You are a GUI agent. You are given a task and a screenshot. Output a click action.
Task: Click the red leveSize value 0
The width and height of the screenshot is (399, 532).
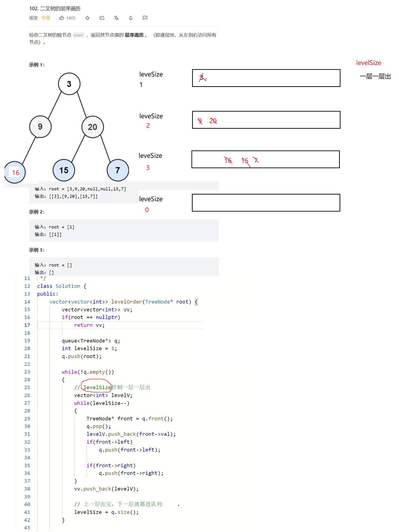click(x=147, y=210)
